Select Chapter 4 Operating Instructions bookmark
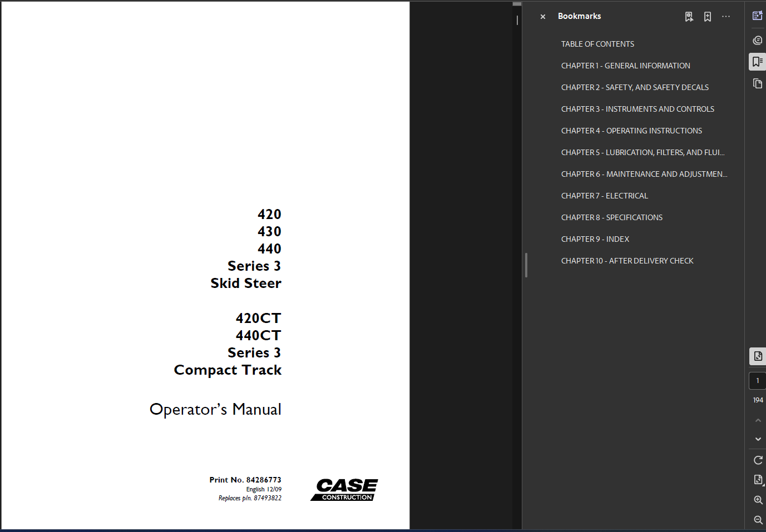The width and height of the screenshot is (766, 532). pyautogui.click(x=631, y=131)
